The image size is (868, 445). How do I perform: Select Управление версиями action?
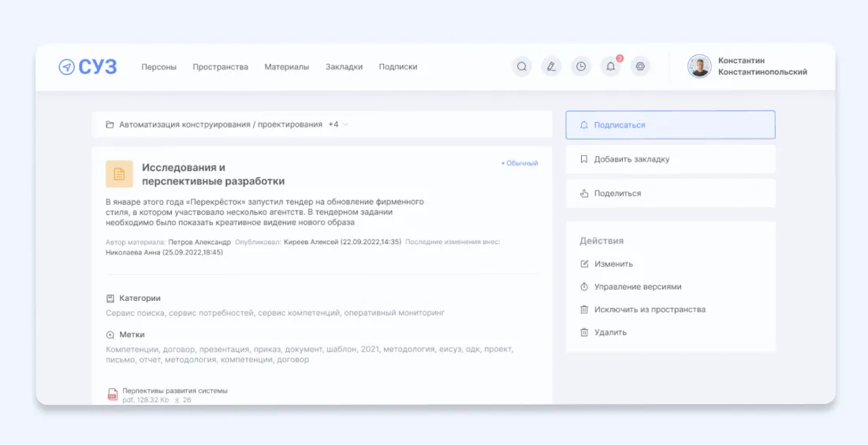637,287
